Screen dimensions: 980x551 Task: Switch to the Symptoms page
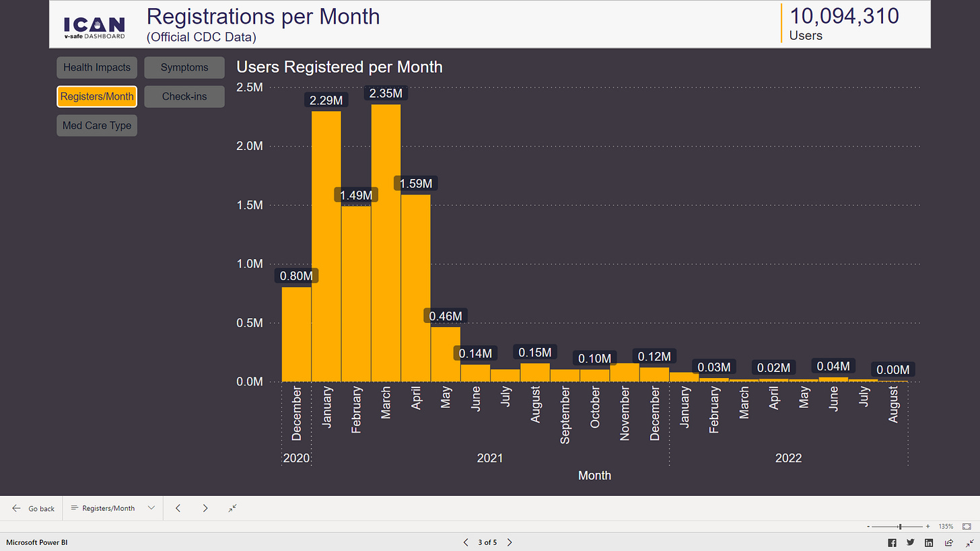184,67
